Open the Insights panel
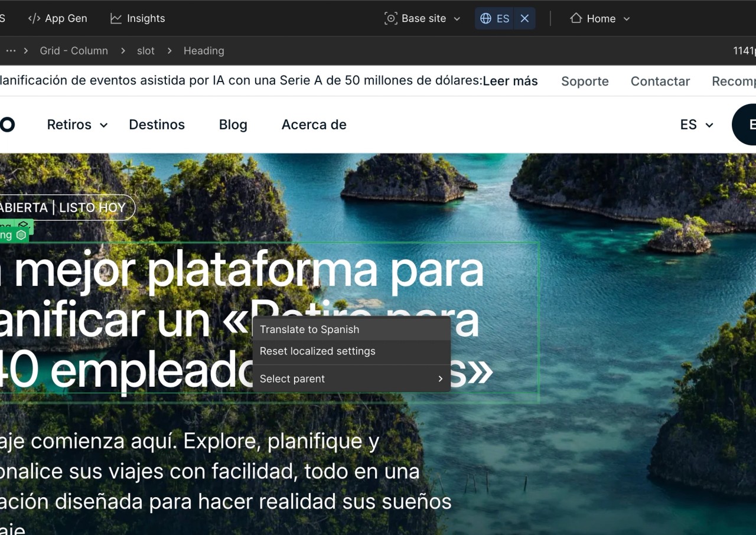Image resolution: width=756 pixels, height=535 pixels. [138, 18]
